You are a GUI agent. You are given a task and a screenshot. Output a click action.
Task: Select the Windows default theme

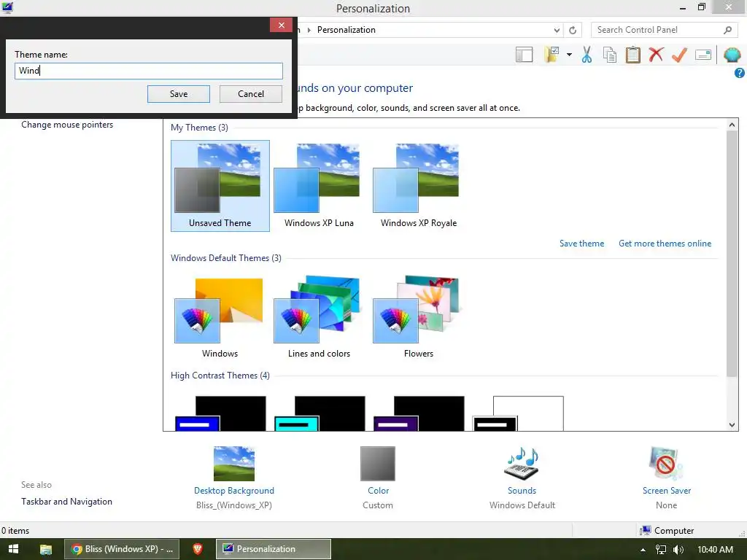[220, 316]
